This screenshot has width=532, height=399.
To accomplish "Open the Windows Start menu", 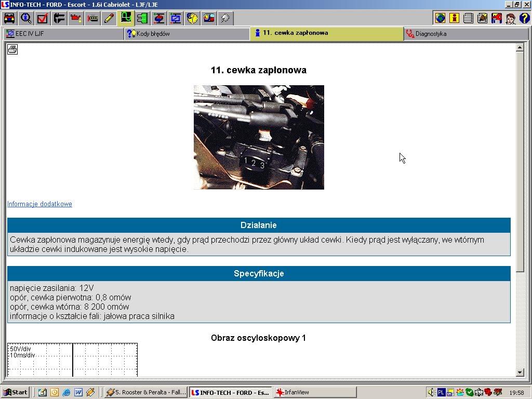I will pos(15,392).
